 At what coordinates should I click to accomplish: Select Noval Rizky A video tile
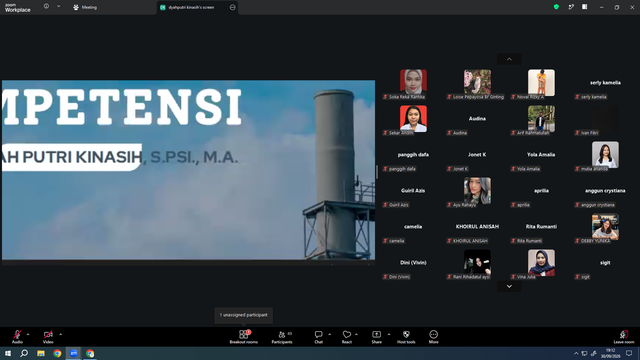541,84
